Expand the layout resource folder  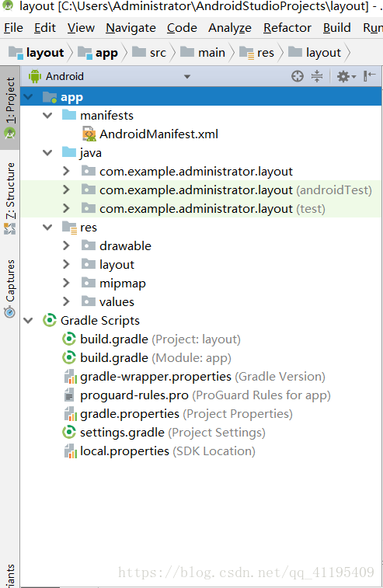66,264
